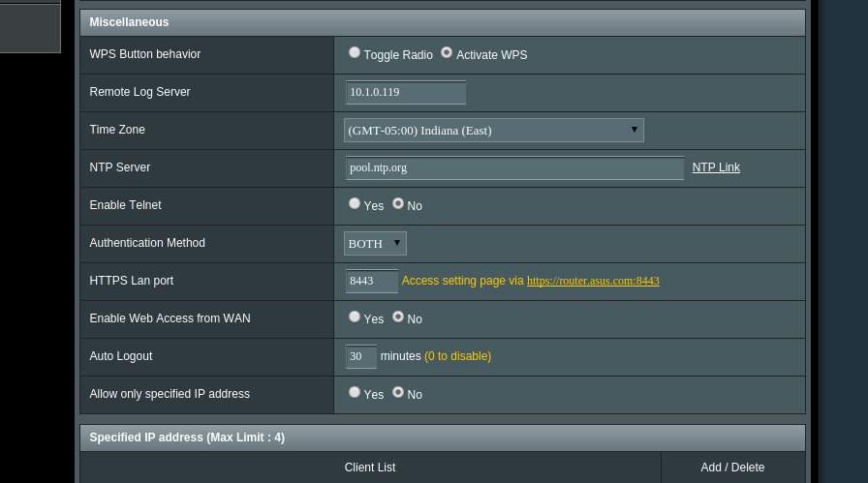The height and width of the screenshot is (483, 868).
Task: Choose No for Enable Web Access from WAN
Action: (x=398, y=317)
